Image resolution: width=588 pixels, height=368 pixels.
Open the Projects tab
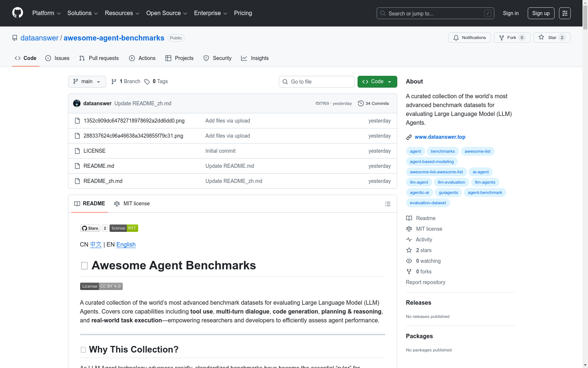(x=179, y=58)
